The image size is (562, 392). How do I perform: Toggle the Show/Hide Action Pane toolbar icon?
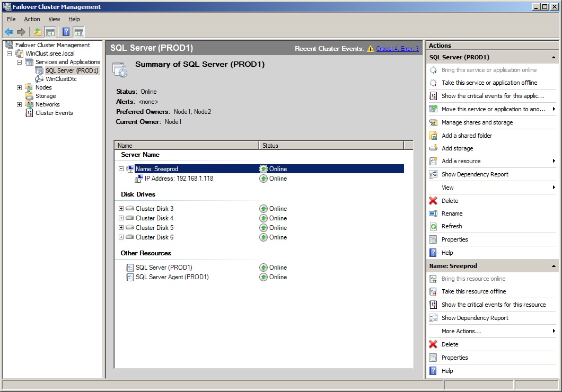pos(78,32)
